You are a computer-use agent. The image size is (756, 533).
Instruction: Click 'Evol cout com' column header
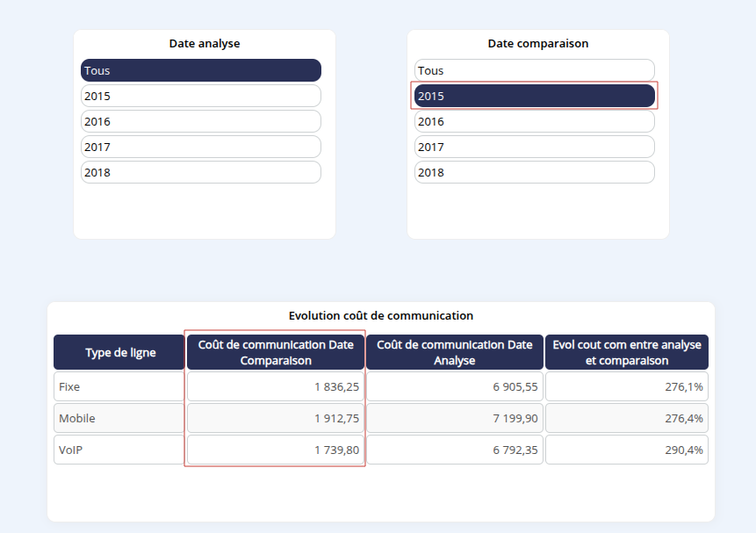point(626,352)
